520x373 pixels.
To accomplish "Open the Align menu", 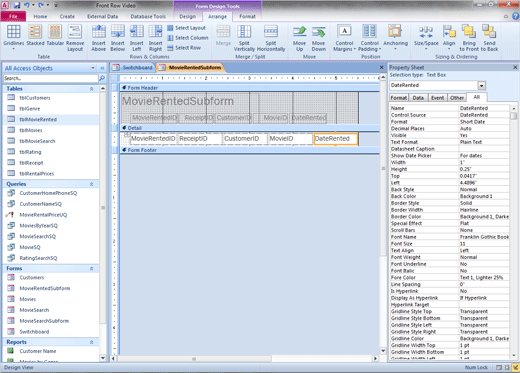I will pos(449,37).
